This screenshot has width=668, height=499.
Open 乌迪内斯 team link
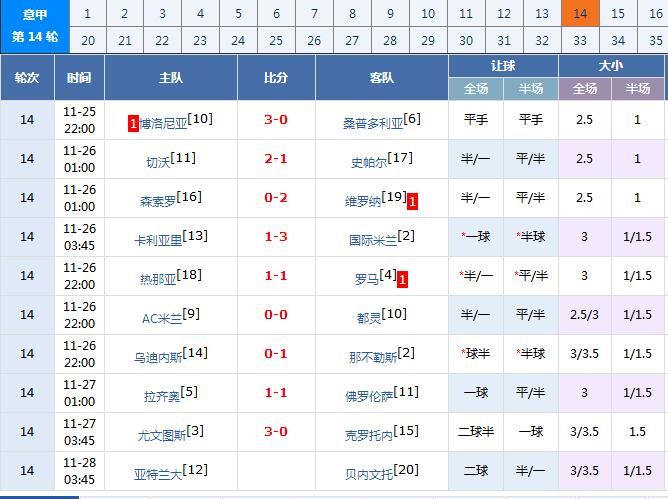[x=158, y=357]
